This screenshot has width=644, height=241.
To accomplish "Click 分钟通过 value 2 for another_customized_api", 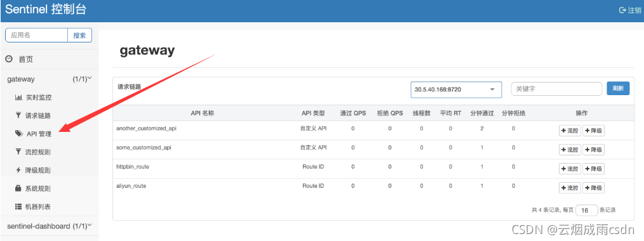I will pyautogui.click(x=482, y=128).
